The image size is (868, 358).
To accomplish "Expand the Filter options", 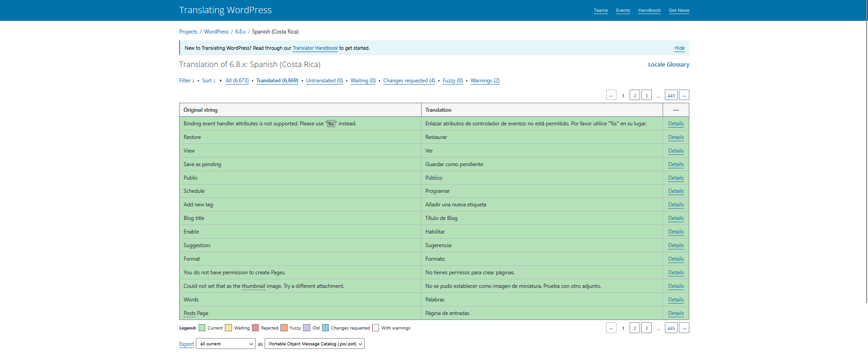I will [187, 81].
